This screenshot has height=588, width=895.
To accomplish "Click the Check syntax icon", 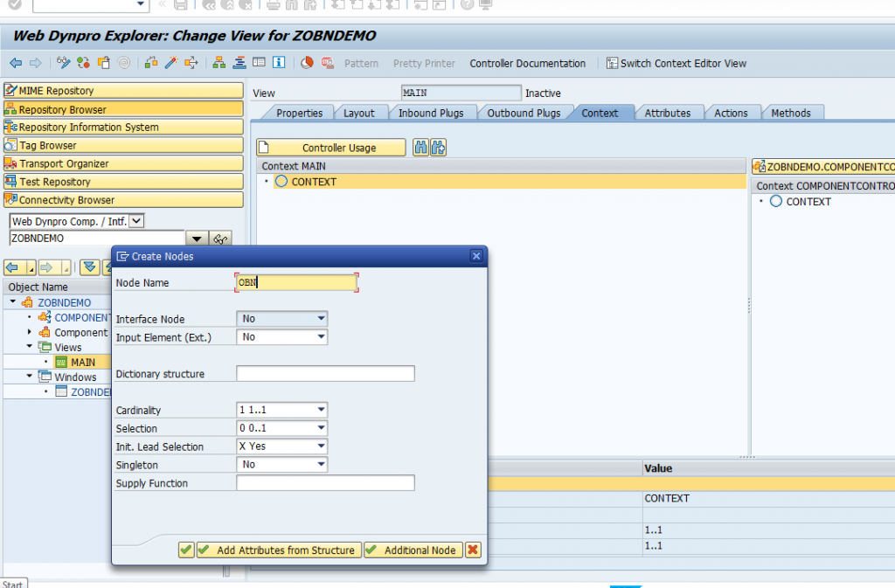I will (x=150, y=63).
